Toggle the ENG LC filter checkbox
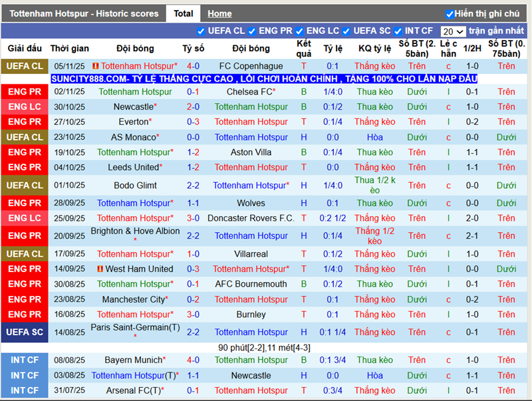The height and width of the screenshot is (401, 532). point(299,31)
